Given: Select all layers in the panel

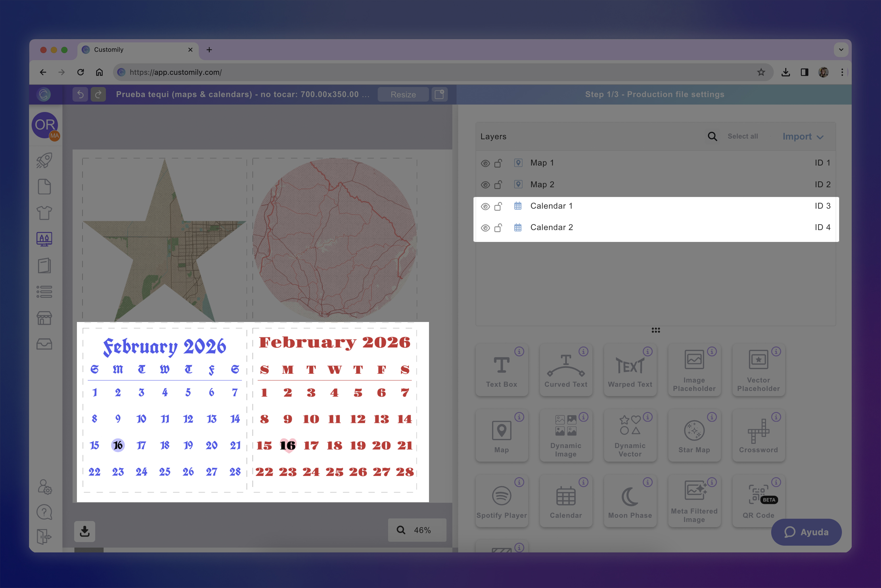Looking at the screenshot, I should [743, 136].
